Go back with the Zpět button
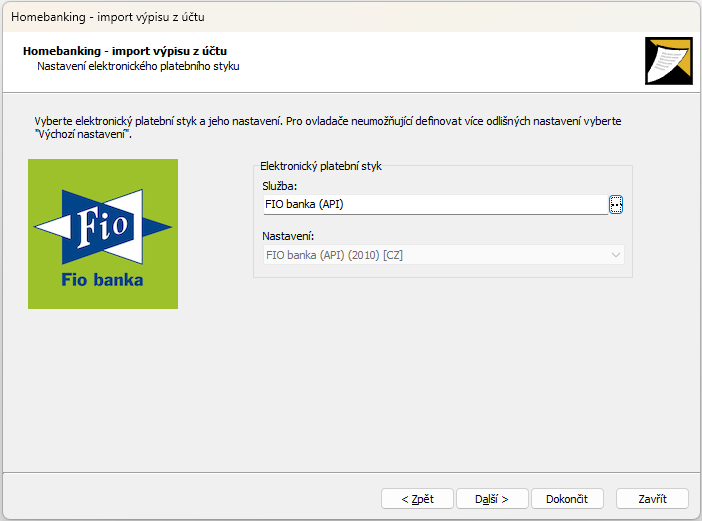The width and height of the screenshot is (702, 521). click(417, 499)
